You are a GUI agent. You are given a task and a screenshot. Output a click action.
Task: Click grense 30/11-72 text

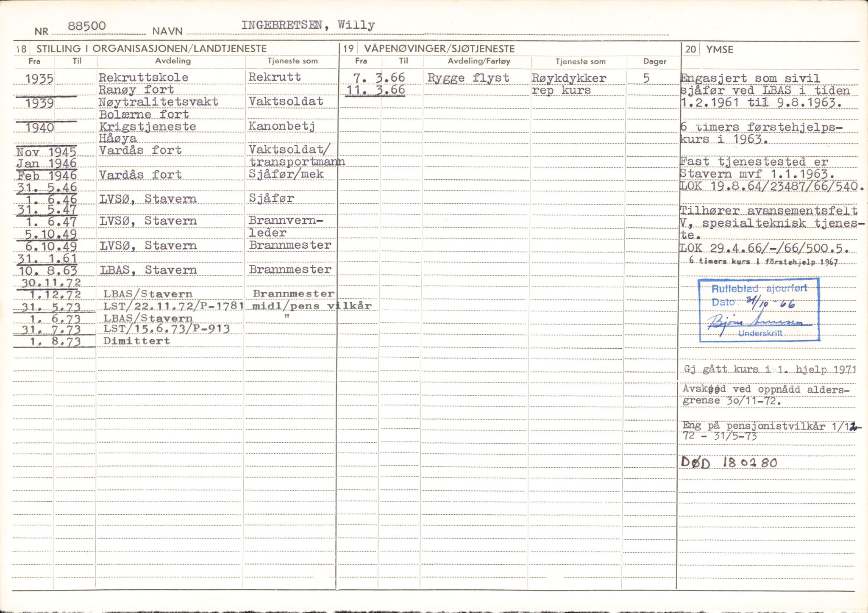point(732,400)
